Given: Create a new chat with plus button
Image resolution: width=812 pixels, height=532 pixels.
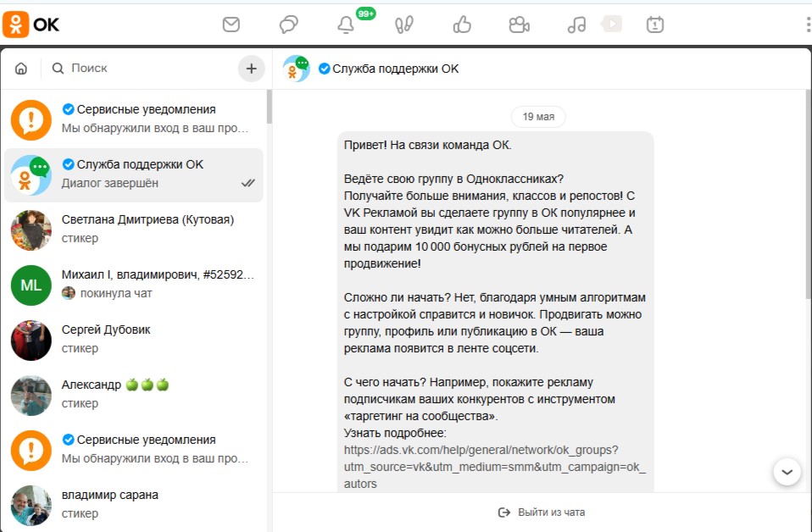Looking at the screenshot, I should pos(251,69).
